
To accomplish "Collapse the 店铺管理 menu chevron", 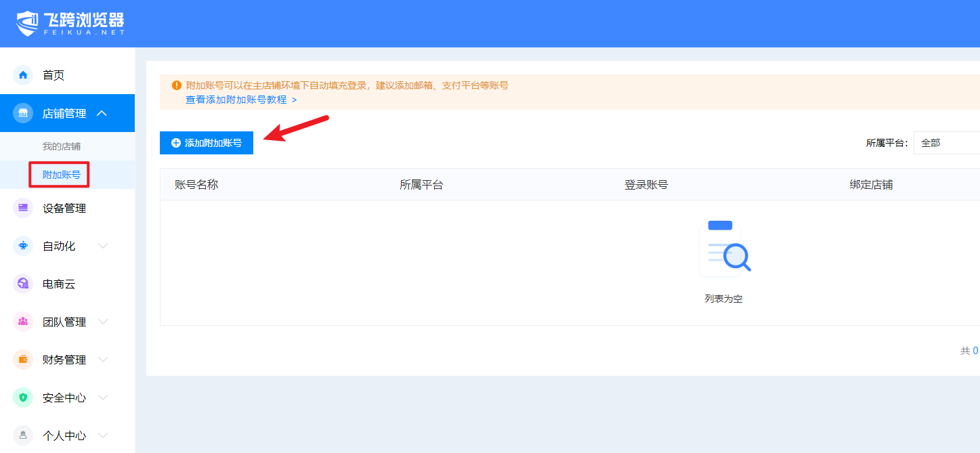I will coord(102,114).
